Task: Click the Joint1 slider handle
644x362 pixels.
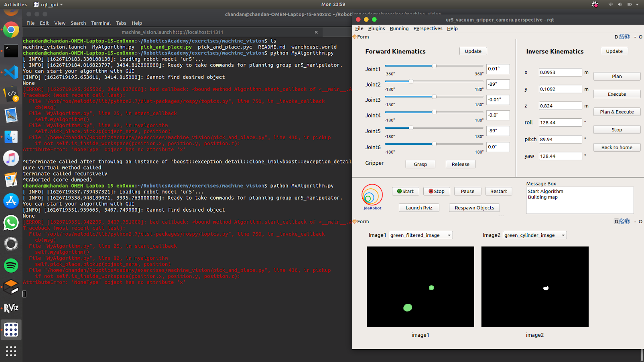Action: [x=434, y=66]
